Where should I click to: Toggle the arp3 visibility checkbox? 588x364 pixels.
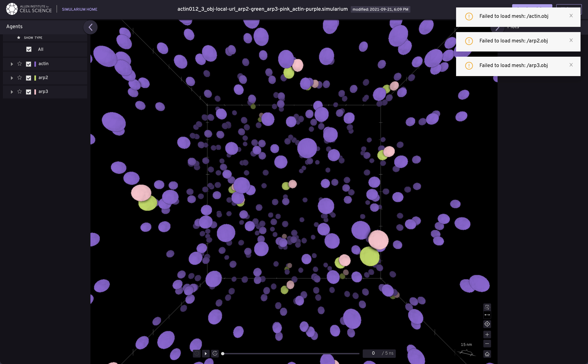[x=28, y=92]
